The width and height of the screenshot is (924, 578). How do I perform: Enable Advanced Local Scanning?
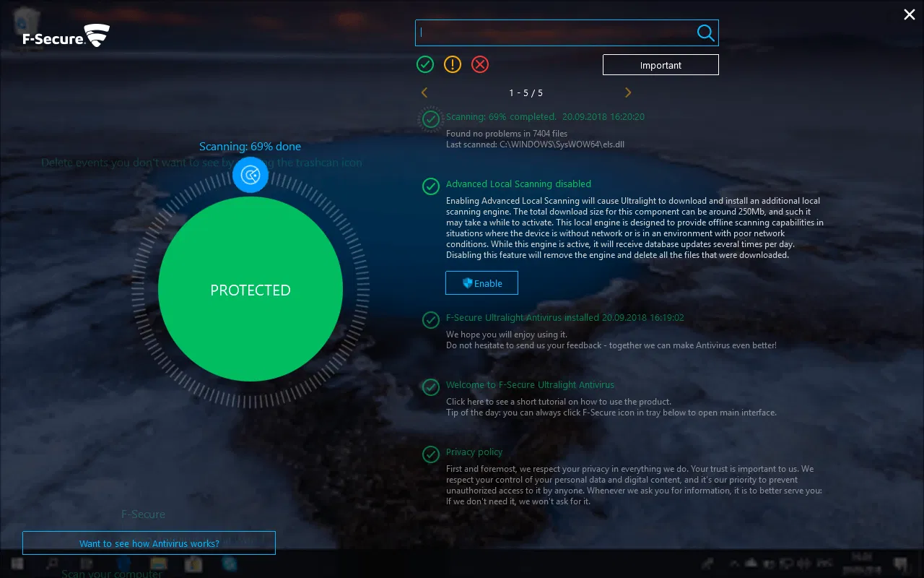coord(481,283)
